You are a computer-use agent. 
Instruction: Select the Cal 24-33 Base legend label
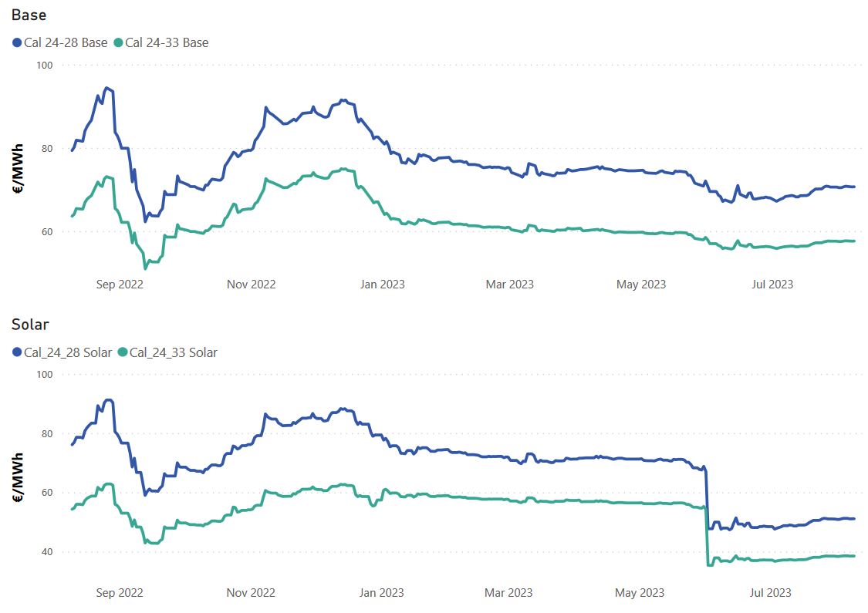pyautogui.click(x=167, y=43)
